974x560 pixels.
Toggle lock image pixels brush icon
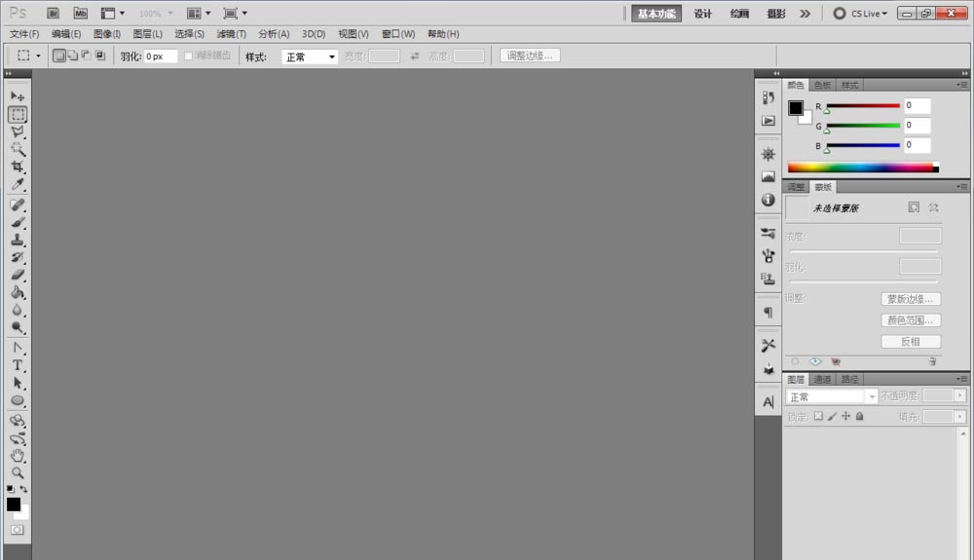point(833,416)
